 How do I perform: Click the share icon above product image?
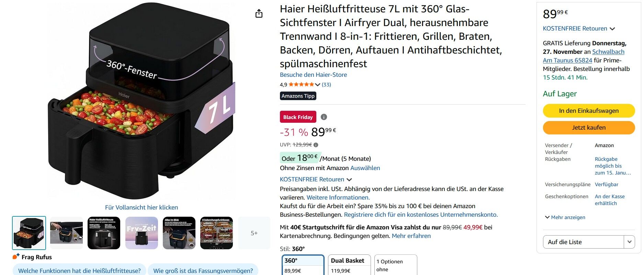tap(259, 13)
